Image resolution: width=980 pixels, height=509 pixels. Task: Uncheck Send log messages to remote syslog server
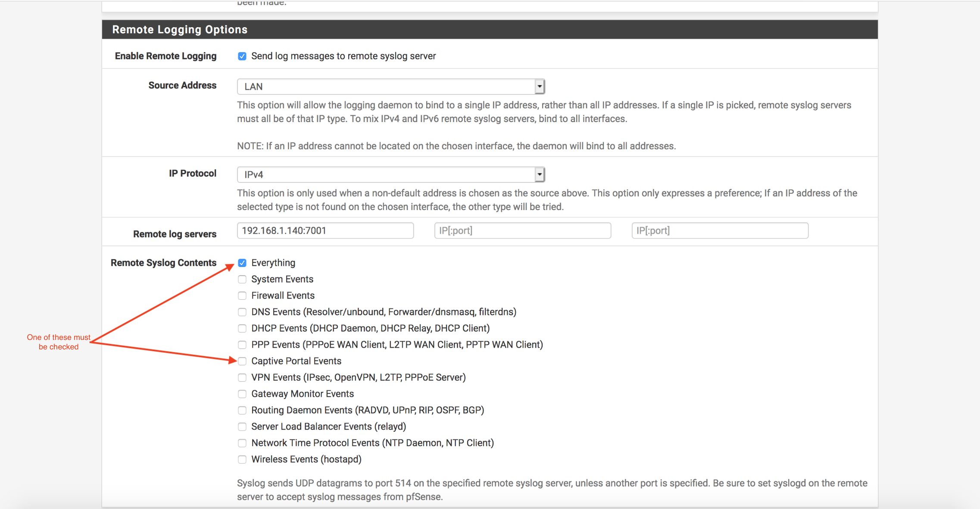(242, 56)
